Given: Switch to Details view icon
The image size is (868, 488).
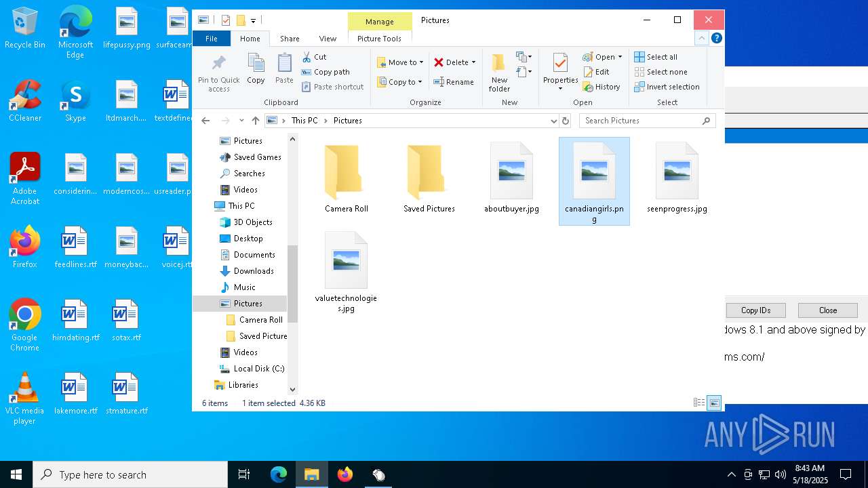Looking at the screenshot, I should pos(699,403).
